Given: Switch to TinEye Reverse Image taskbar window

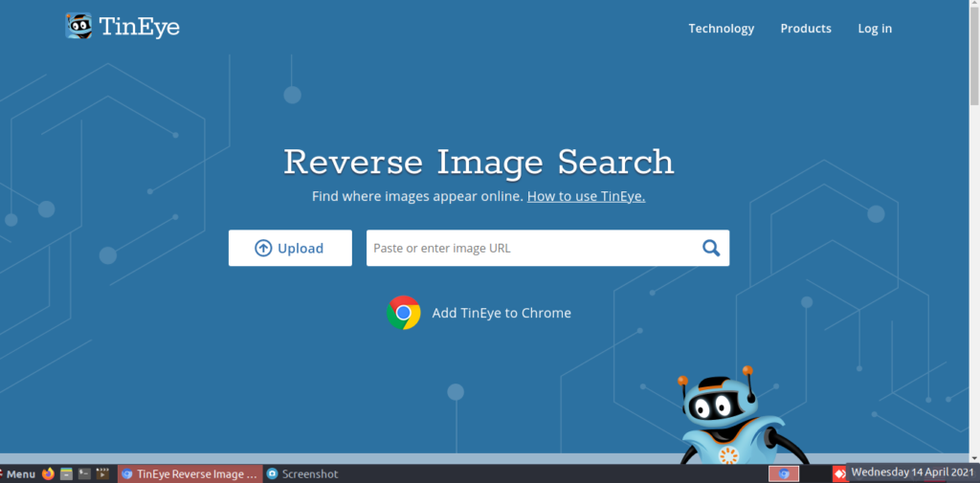Looking at the screenshot, I should 190,473.
